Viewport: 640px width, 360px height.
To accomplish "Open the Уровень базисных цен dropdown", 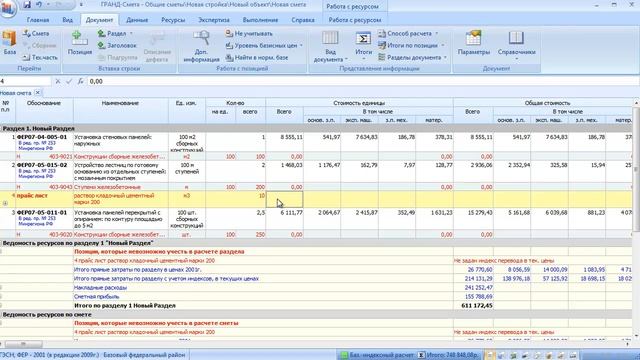I will (x=301, y=46).
